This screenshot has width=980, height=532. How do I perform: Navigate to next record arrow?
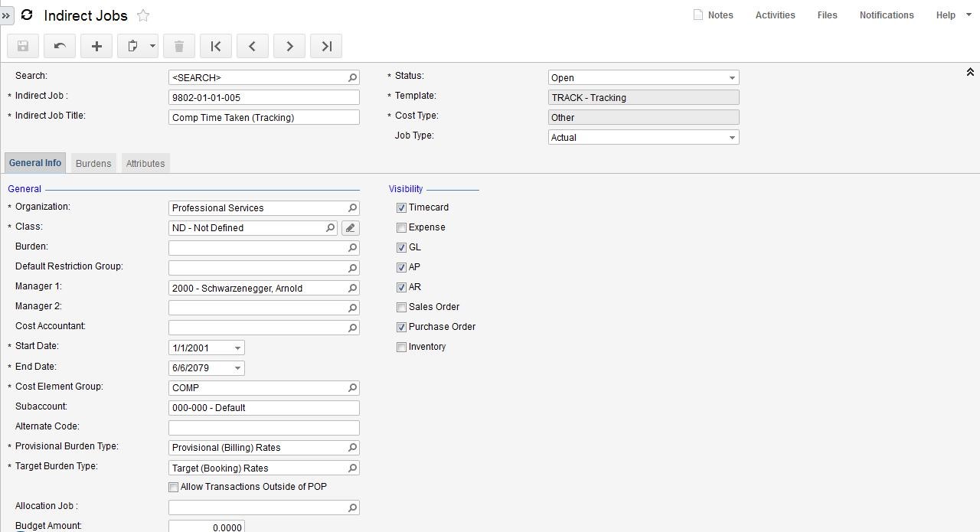pos(289,47)
